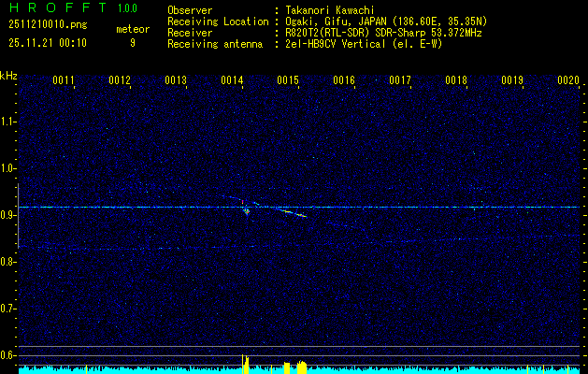Click the 0.7 kHz axis label
Viewport: 588px width, 374px height.
pyautogui.click(x=7, y=309)
